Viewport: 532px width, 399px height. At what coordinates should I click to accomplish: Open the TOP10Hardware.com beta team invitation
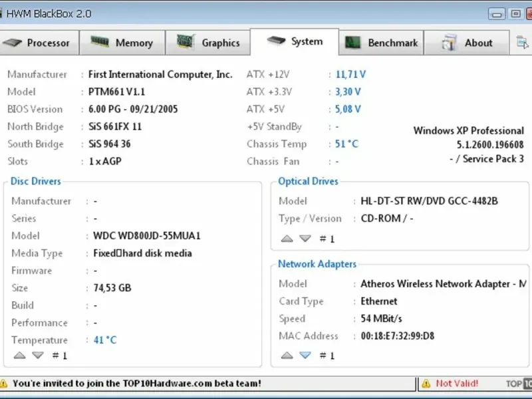click(137, 384)
